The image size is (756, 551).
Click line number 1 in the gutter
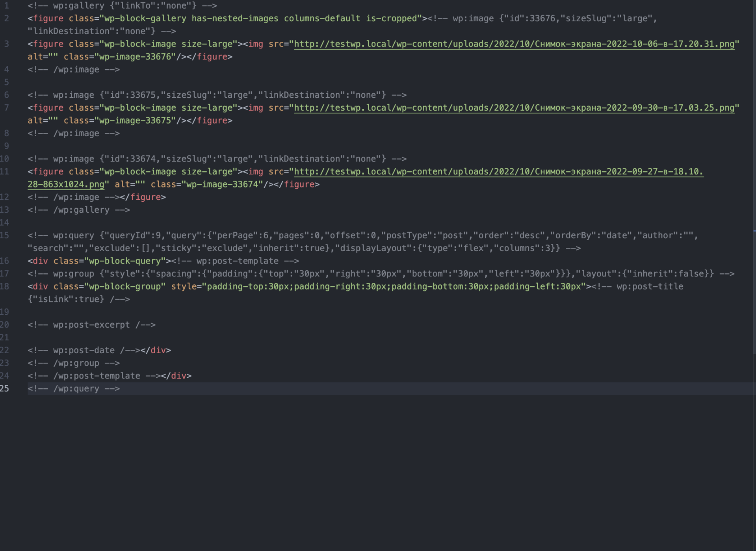(x=6, y=6)
